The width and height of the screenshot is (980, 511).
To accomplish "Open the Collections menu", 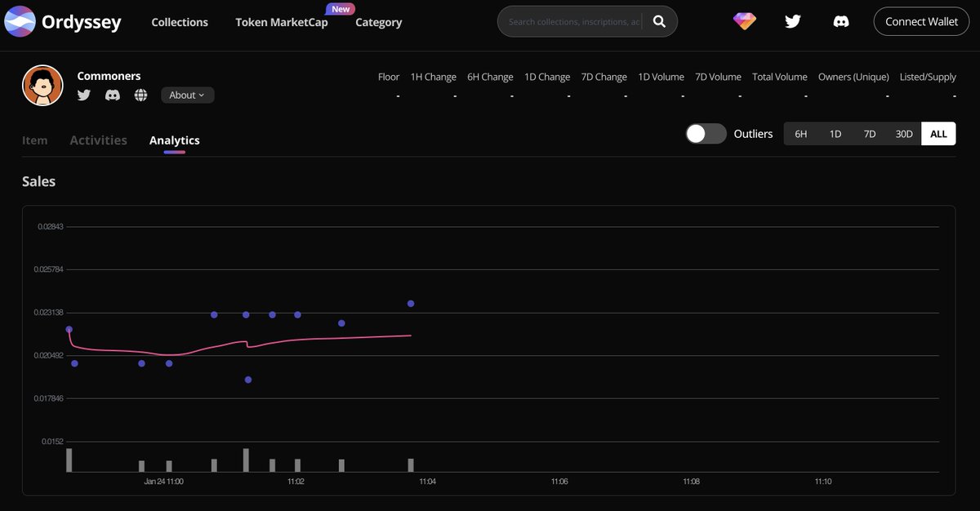I will 180,22.
